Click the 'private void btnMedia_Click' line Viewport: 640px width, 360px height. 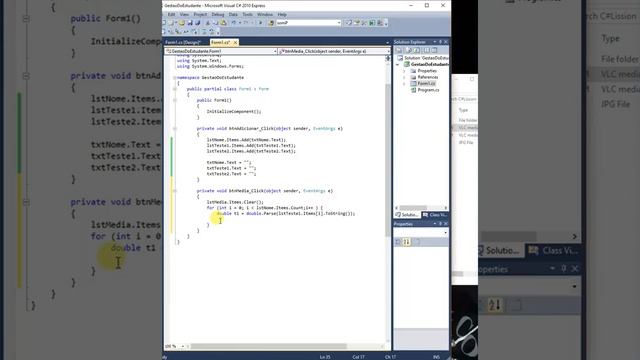[x=264, y=191]
